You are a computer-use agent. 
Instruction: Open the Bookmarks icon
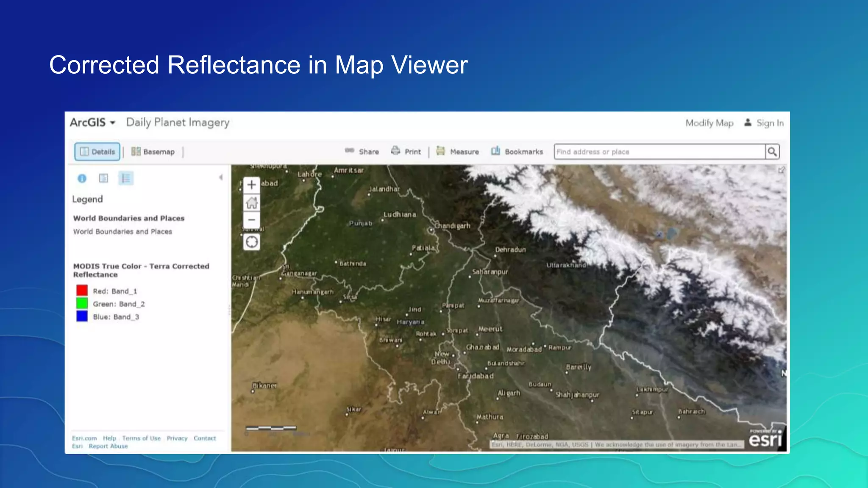495,150
